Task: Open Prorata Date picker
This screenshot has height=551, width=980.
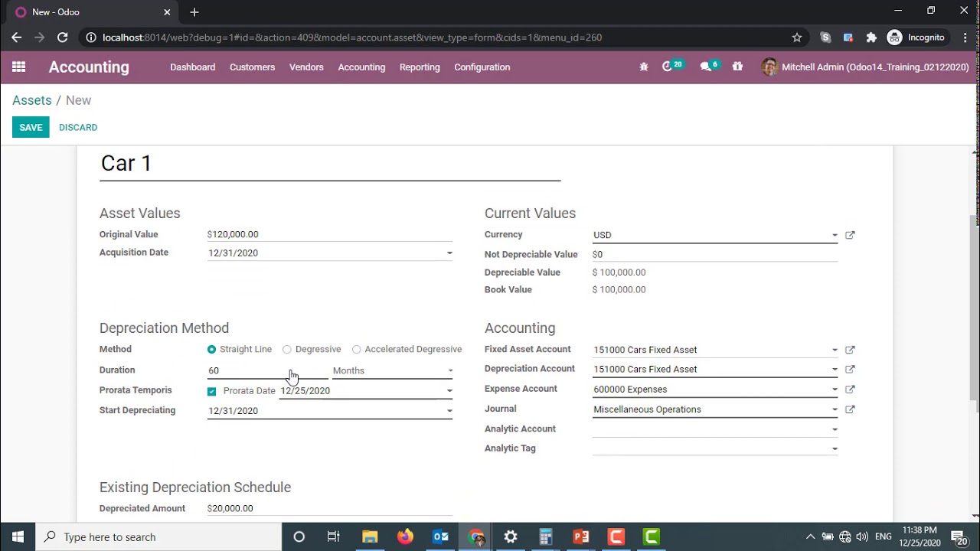Action: (x=366, y=390)
